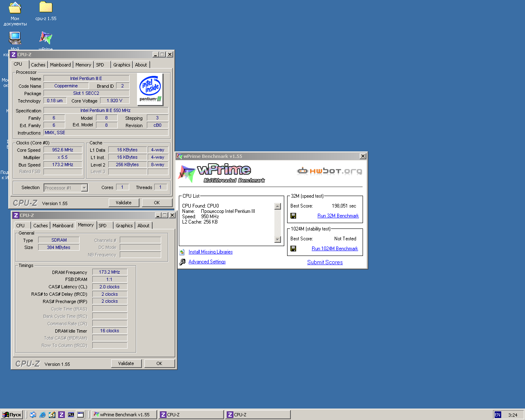525x420 pixels.
Task: Select the wPrime desktop shortcut icon
Action: click(x=46, y=38)
